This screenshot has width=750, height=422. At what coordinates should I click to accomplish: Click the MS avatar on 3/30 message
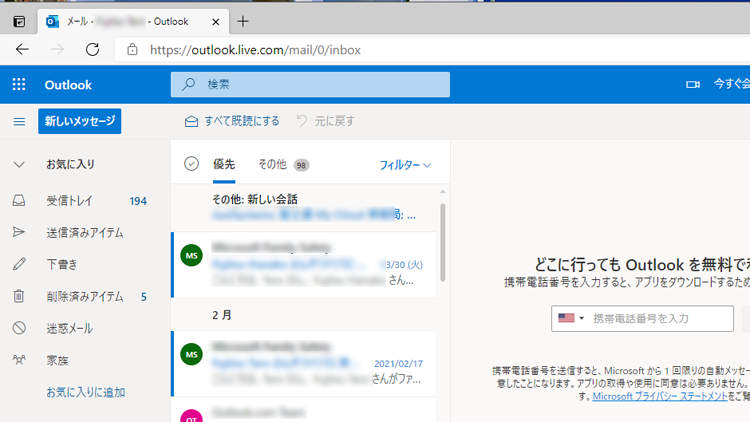click(191, 255)
